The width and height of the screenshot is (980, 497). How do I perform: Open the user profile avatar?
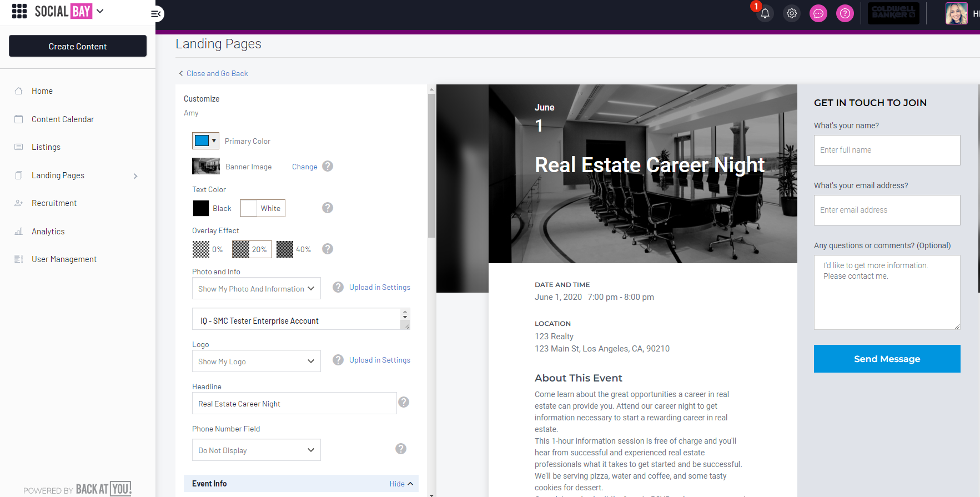(x=956, y=13)
